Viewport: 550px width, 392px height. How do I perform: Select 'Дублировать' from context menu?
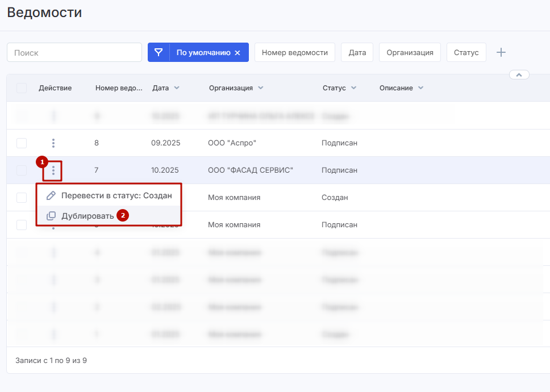click(x=88, y=216)
